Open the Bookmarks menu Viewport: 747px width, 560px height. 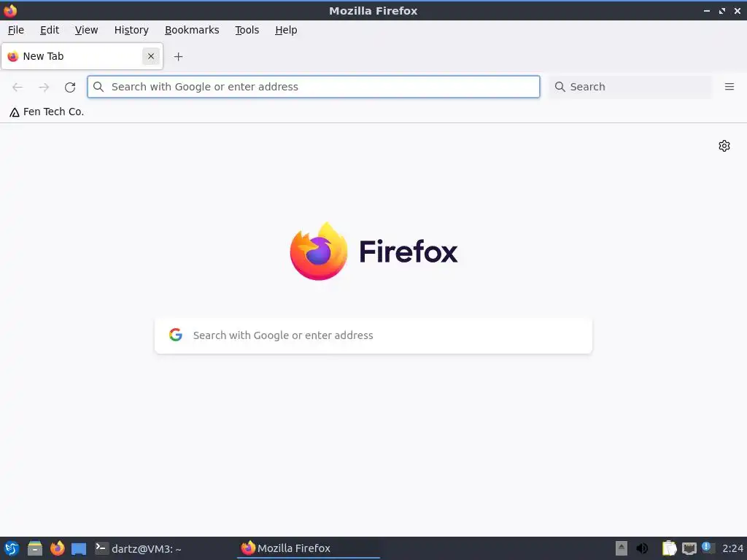pos(192,30)
